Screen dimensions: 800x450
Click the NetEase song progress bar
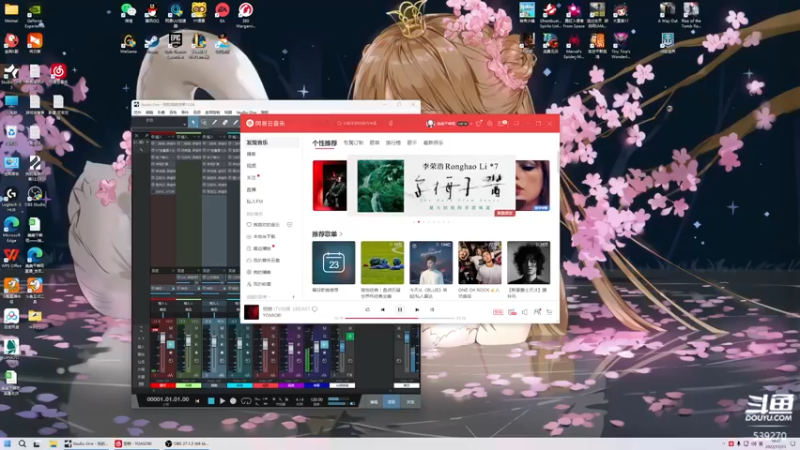pyautogui.click(x=399, y=318)
